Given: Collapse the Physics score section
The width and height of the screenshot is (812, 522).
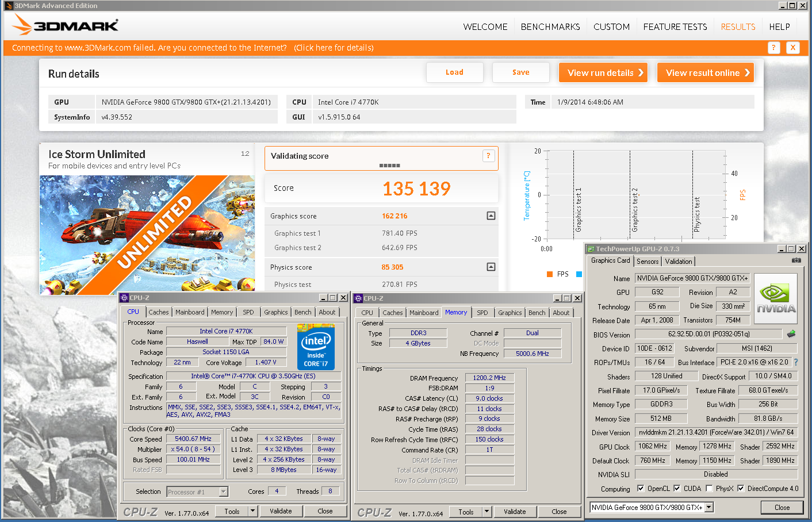Looking at the screenshot, I should coord(491,267).
